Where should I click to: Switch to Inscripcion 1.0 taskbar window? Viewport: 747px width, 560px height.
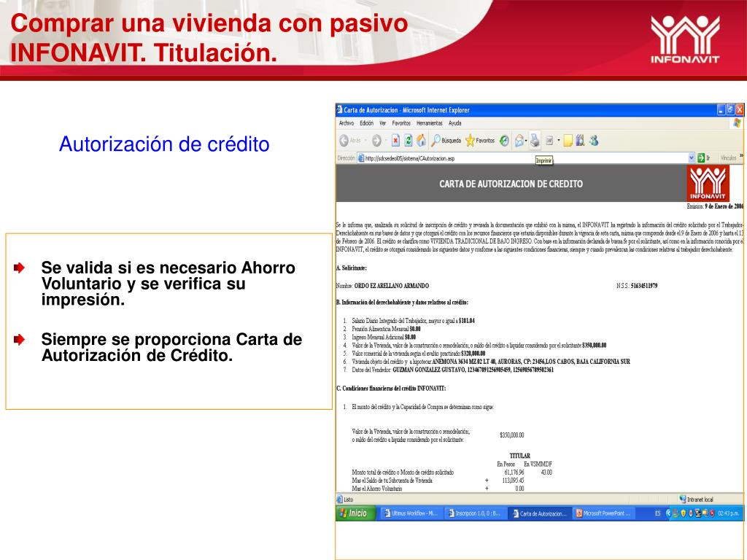click(x=475, y=513)
